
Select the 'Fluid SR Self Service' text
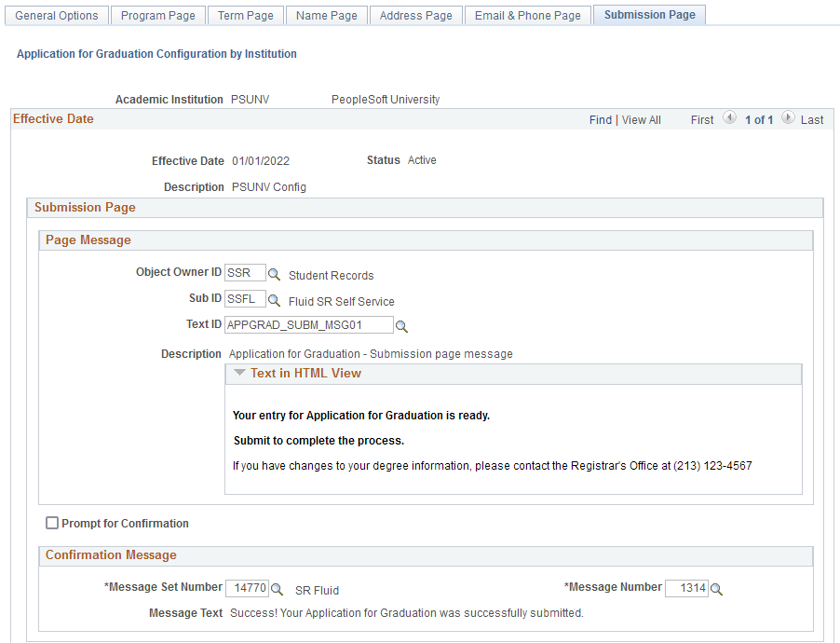[341, 301]
